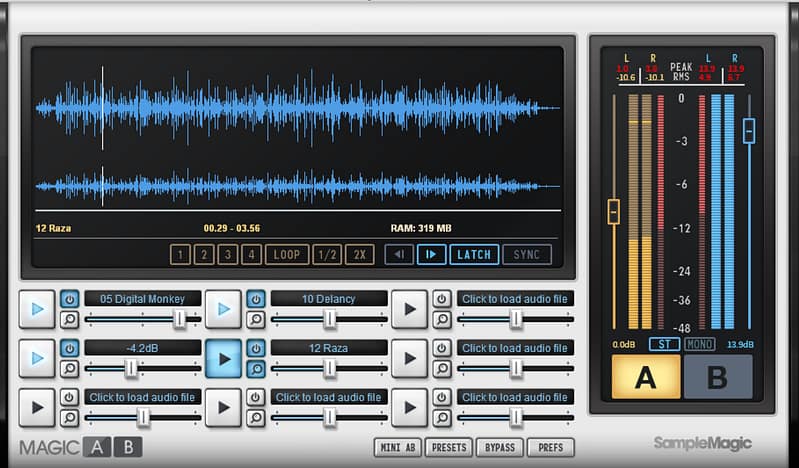The height and width of the screenshot is (468, 799).
Task: Click the BYPASS button
Action: coord(500,448)
